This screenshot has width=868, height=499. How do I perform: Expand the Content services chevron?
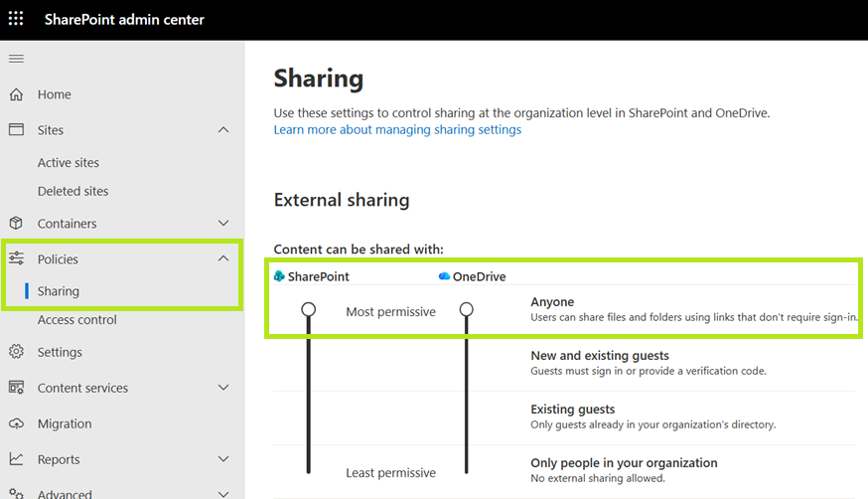click(x=223, y=388)
